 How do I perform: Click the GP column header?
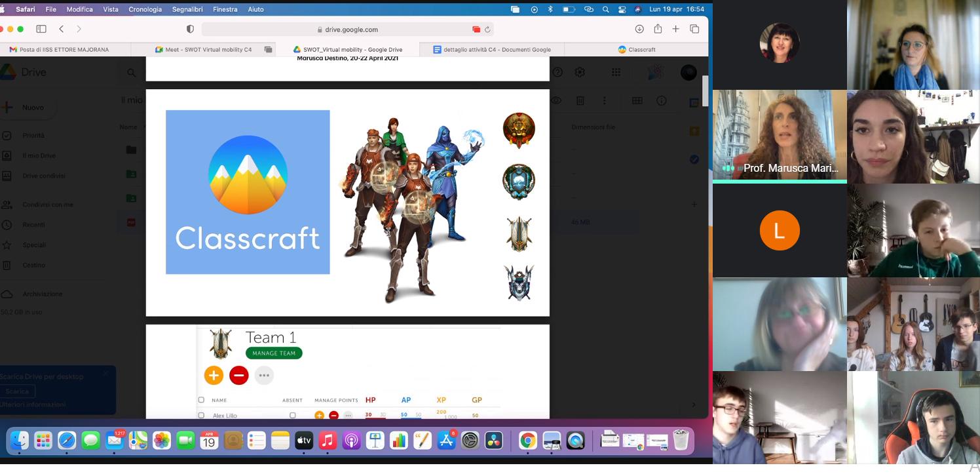(x=476, y=400)
